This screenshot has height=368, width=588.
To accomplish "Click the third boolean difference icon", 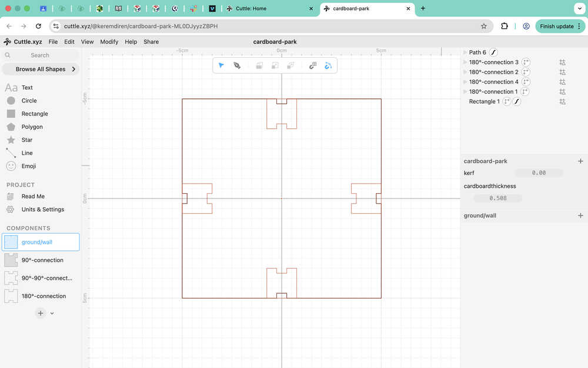I will pyautogui.click(x=290, y=66).
